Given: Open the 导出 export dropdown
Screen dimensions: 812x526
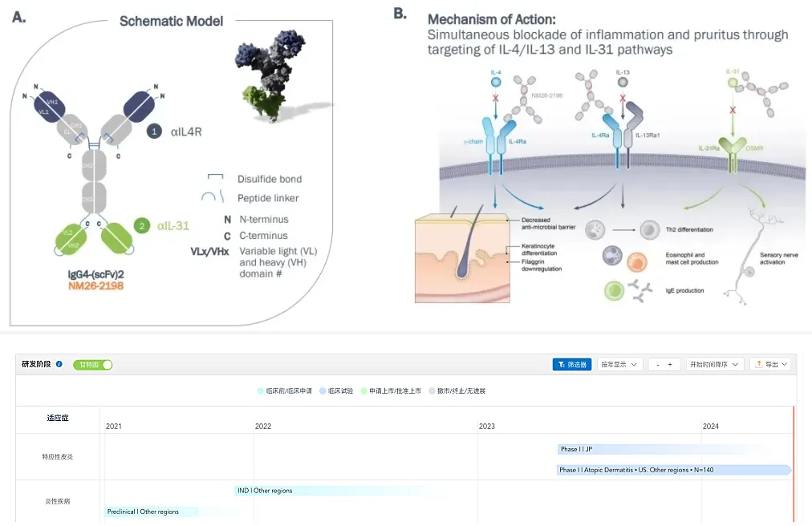Looking at the screenshot, I should 770,365.
